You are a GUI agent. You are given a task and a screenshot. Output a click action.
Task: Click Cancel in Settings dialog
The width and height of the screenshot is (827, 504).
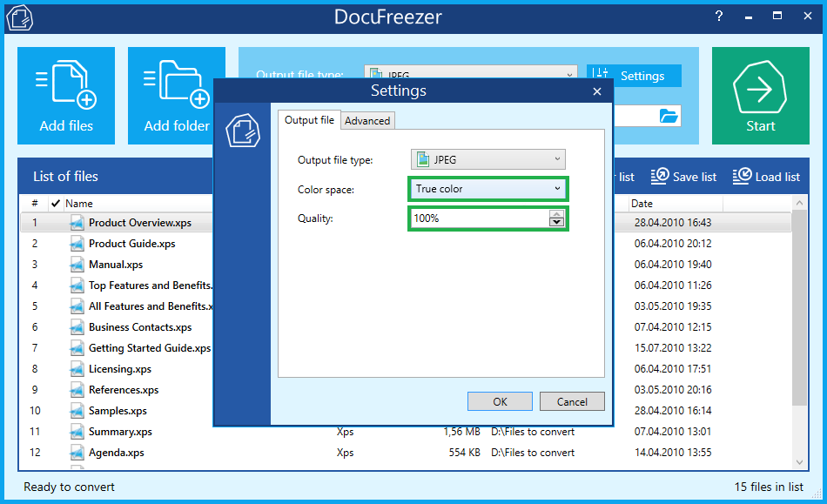572,402
